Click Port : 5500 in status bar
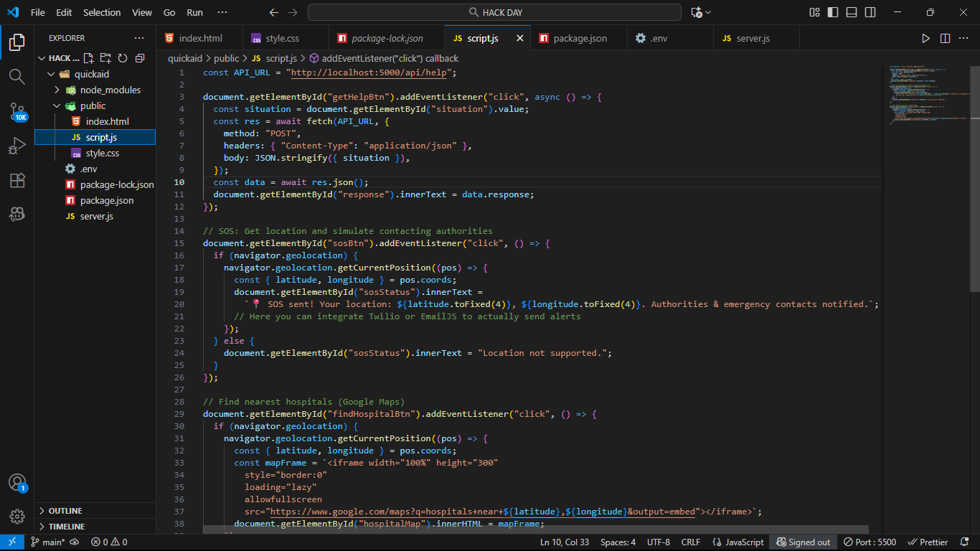The height and width of the screenshot is (551, 980). (x=870, y=542)
